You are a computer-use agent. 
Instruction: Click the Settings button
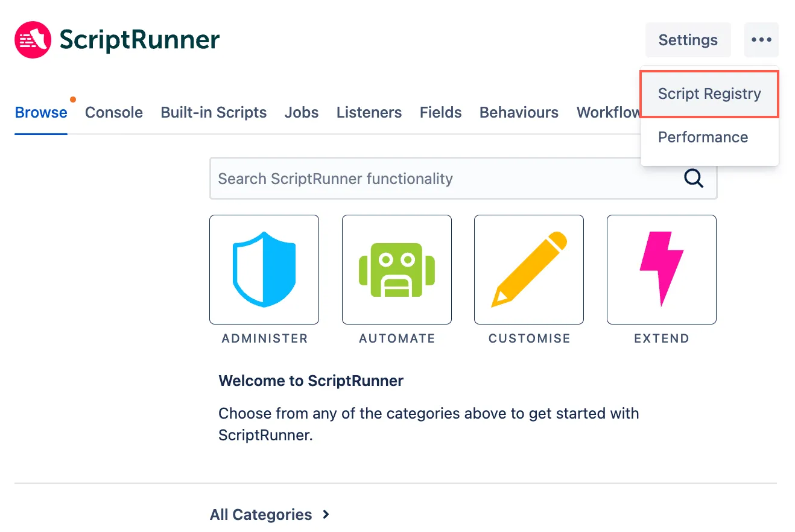688,40
